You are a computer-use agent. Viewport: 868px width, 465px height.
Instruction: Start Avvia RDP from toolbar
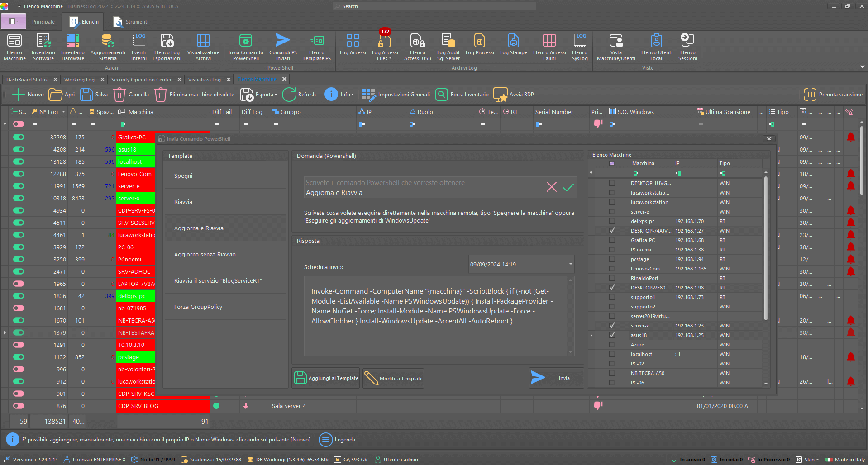514,95
